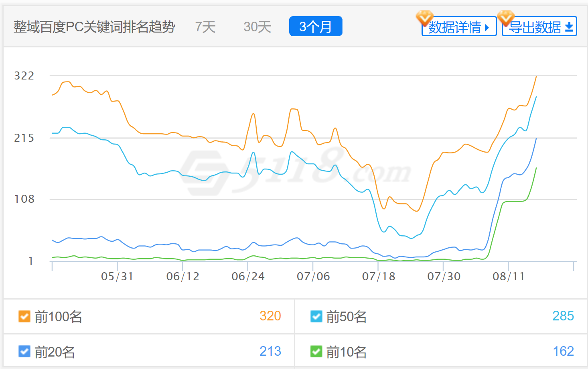Expand the 数据详情 panel
The width and height of the screenshot is (588, 369).
pyautogui.click(x=459, y=28)
